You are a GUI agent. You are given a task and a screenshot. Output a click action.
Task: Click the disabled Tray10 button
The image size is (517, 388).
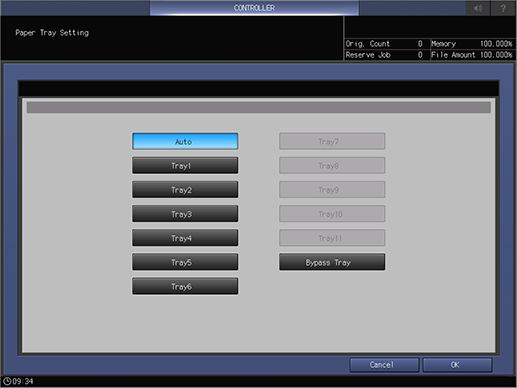[x=332, y=214]
